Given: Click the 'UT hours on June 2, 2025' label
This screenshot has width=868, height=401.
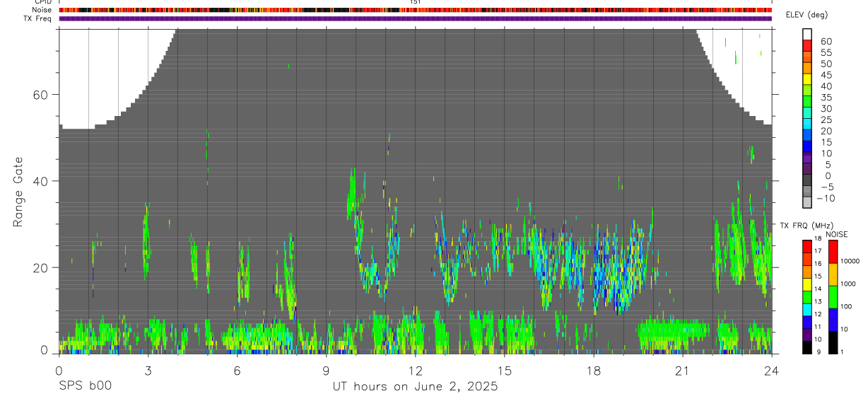Looking at the screenshot, I should click(x=415, y=387).
